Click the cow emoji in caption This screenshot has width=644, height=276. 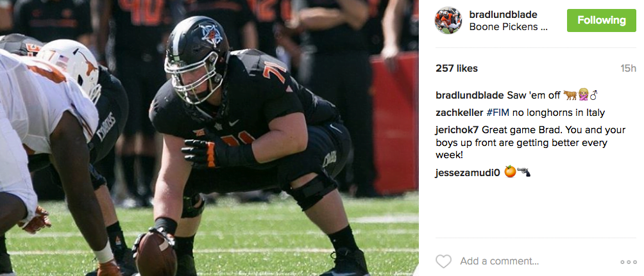coord(569,95)
